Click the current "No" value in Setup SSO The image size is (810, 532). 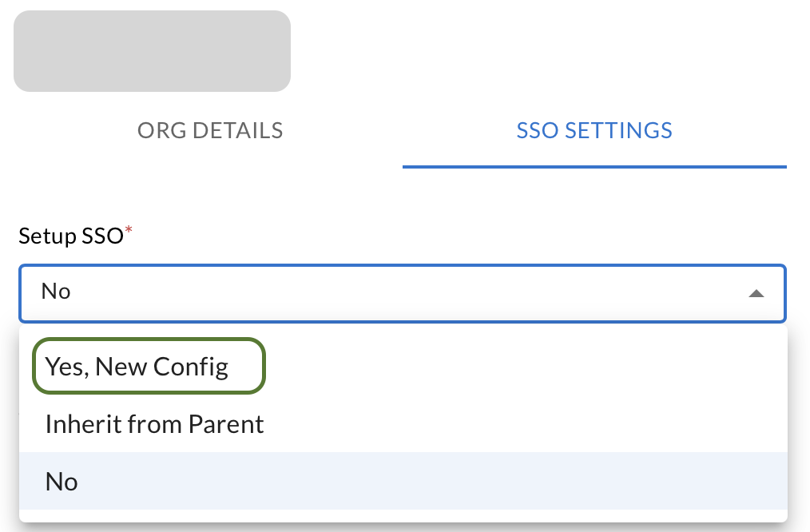pyautogui.click(x=57, y=292)
